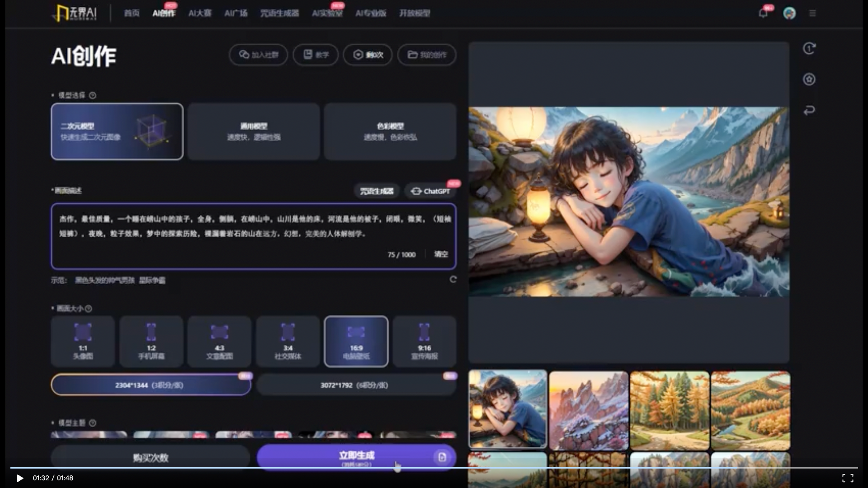Open the user avatar profile
868x488 pixels.
click(x=789, y=13)
